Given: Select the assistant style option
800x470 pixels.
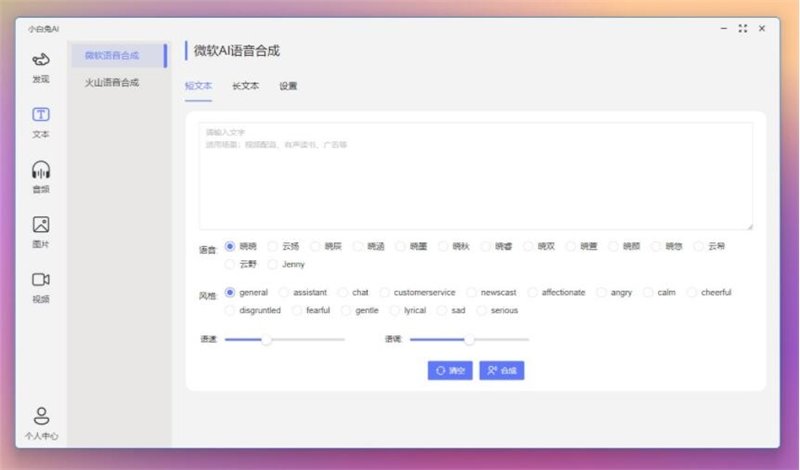Looking at the screenshot, I should (x=284, y=292).
